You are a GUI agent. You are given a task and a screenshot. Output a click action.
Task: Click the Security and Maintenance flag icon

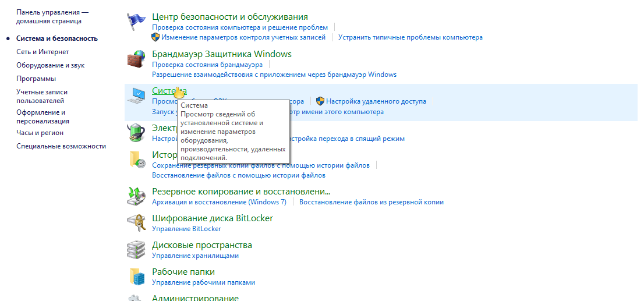point(136,22)
